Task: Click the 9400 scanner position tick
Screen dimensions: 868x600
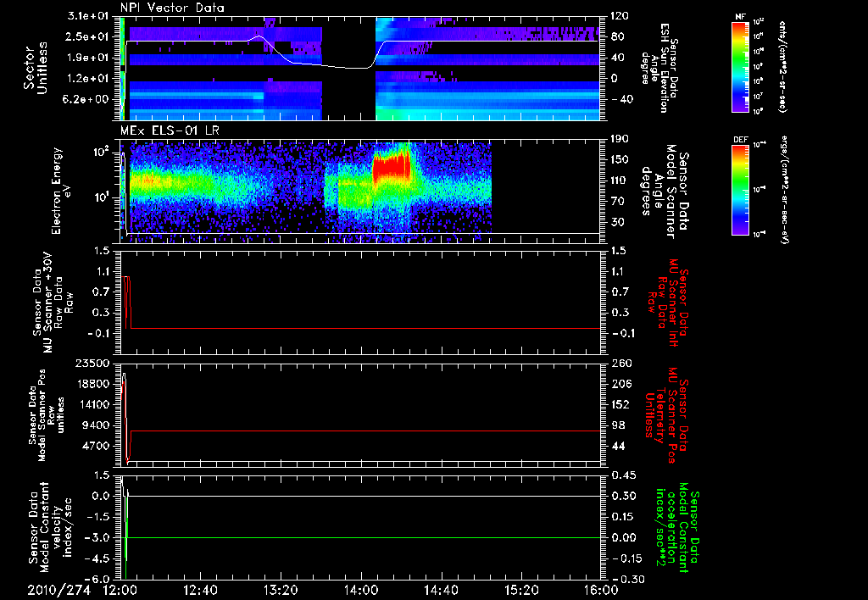Action: [x=96, y=425]
